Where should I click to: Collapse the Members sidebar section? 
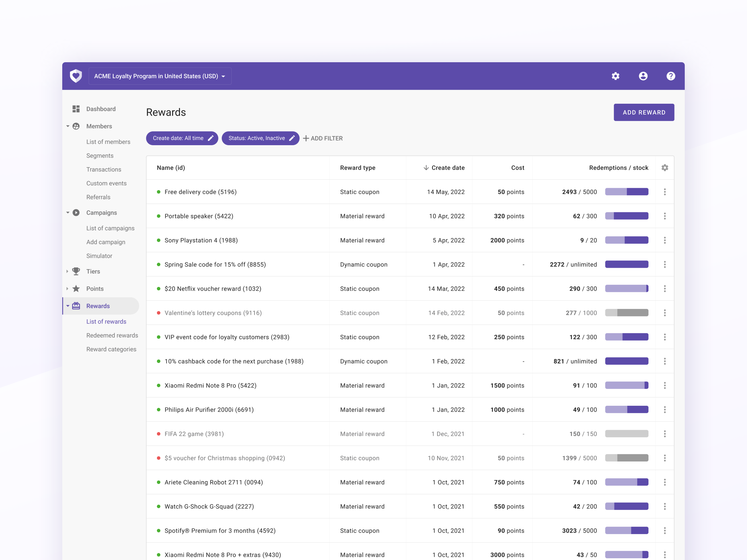67,126
